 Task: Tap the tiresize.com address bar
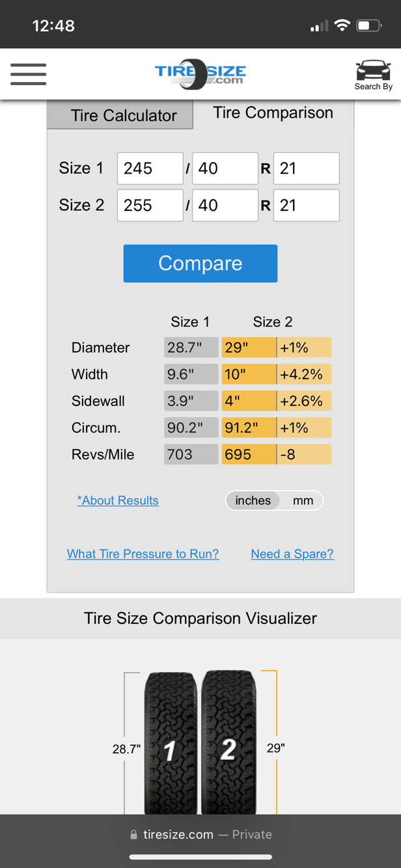click(x=200, y=835)
